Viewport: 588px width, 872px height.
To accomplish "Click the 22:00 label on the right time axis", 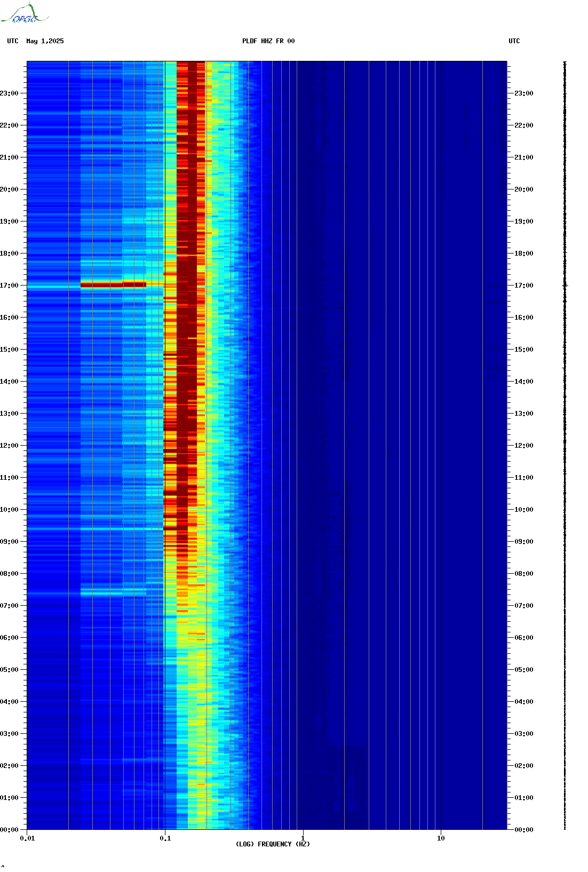I will (524, 125).
